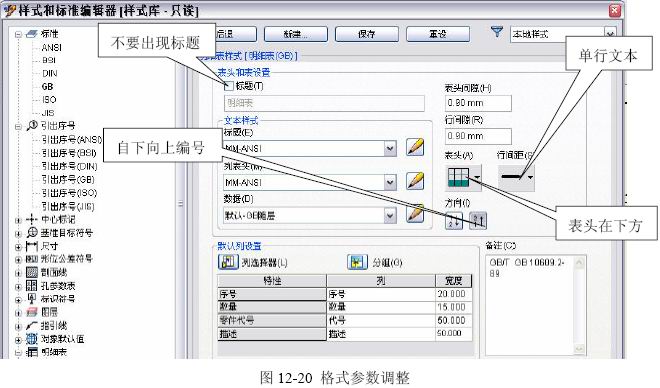Click the 特性 column header
This screenshot has width=660, height=388.
click(x=272, y=280)
